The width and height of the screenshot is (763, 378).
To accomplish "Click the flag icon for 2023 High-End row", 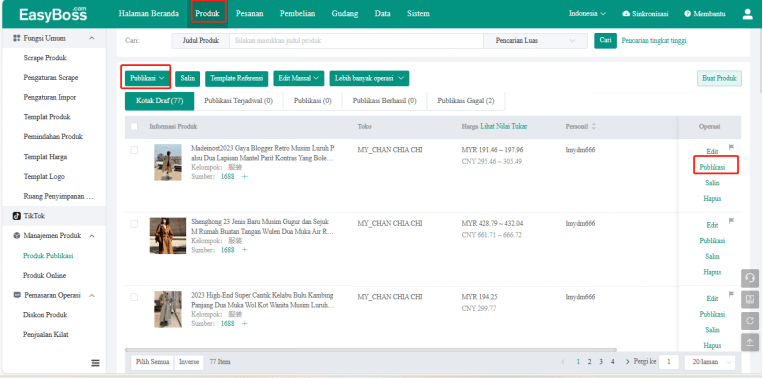I will pyautogui.click(x=731, y=294).
